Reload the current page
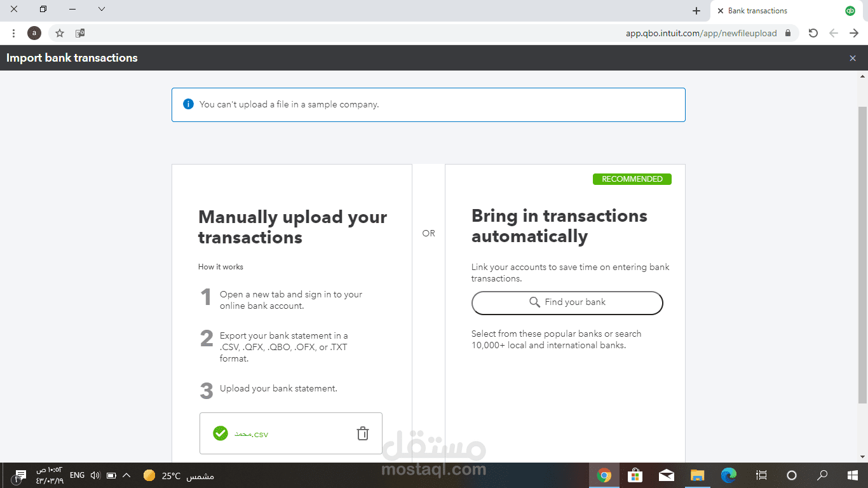868x488 pixels. coord(813,33)
